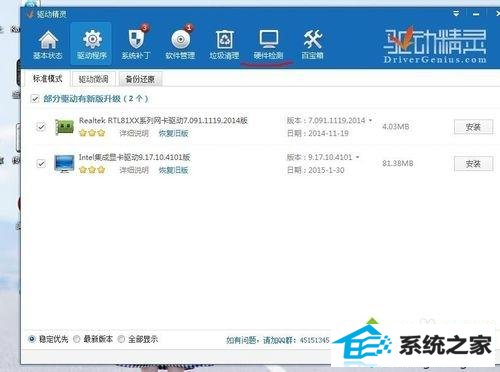Click the date 2015-1-30
Viewport: 500px width, 372px height.
(326, 170)
